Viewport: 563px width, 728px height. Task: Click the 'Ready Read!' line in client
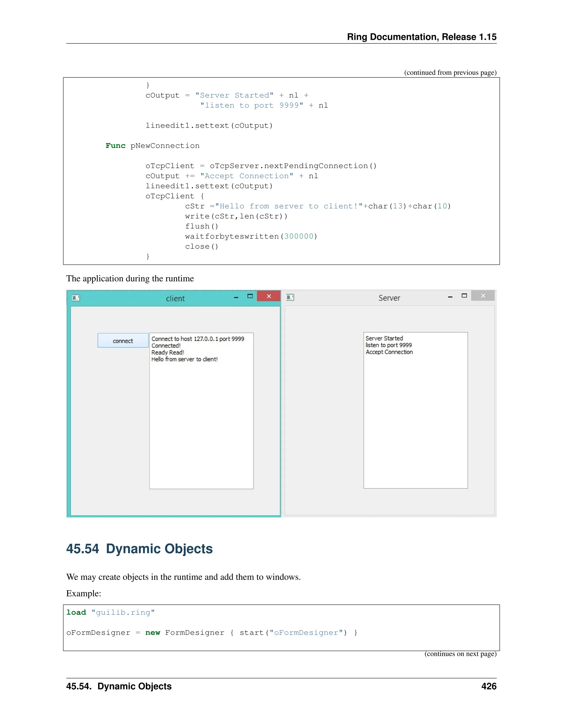[x=168, y=353]
